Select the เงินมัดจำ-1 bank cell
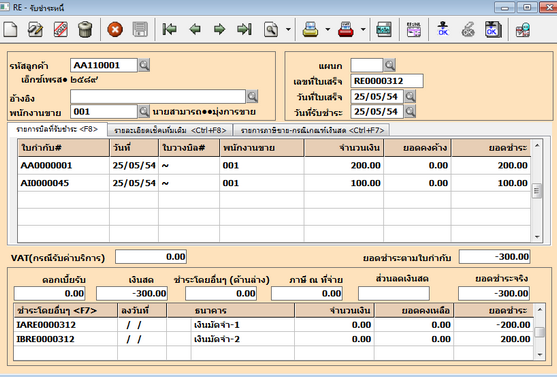Viewport: 557px width, 377px height. 243,325
